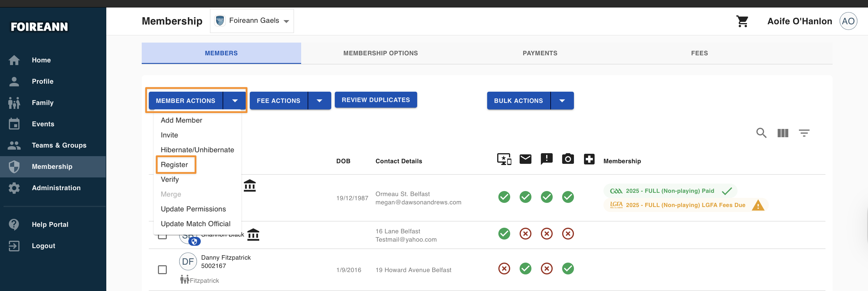Select Hibernate/Unhibernate menu entry
The height and width of the screenshot is (291, 868).
[x=198, y=150]
